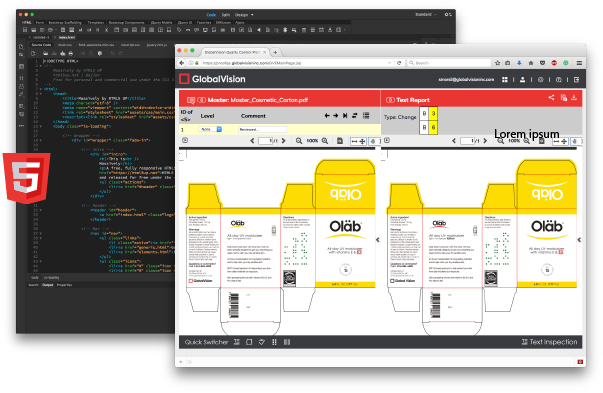603x393 pixels.
Task: Switch to Code view in the editor window
Action: coord(211,15)
